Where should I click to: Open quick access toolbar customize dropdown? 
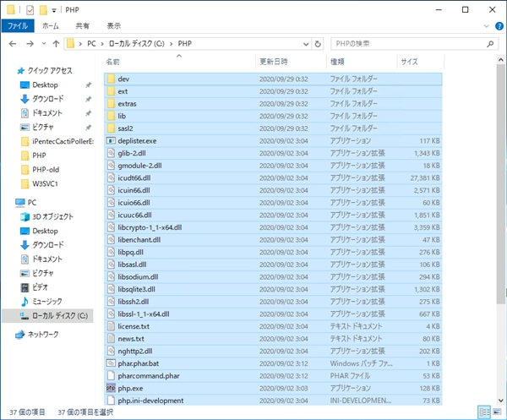pyautogui.click(x=54, y=10)
